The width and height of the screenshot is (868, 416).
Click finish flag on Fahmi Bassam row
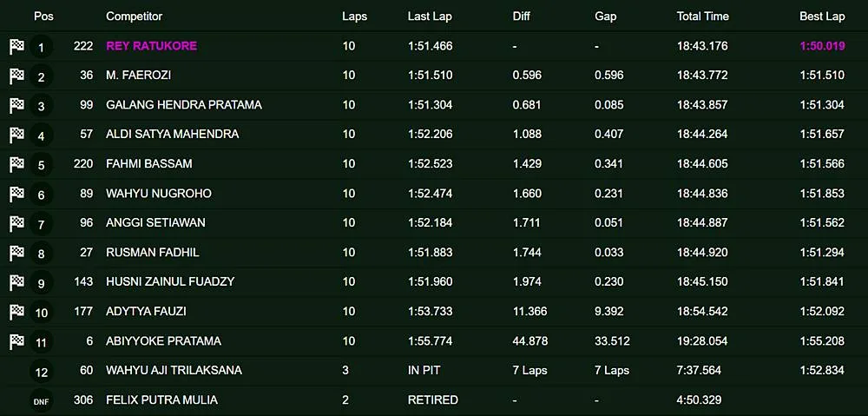coord(16,165)
